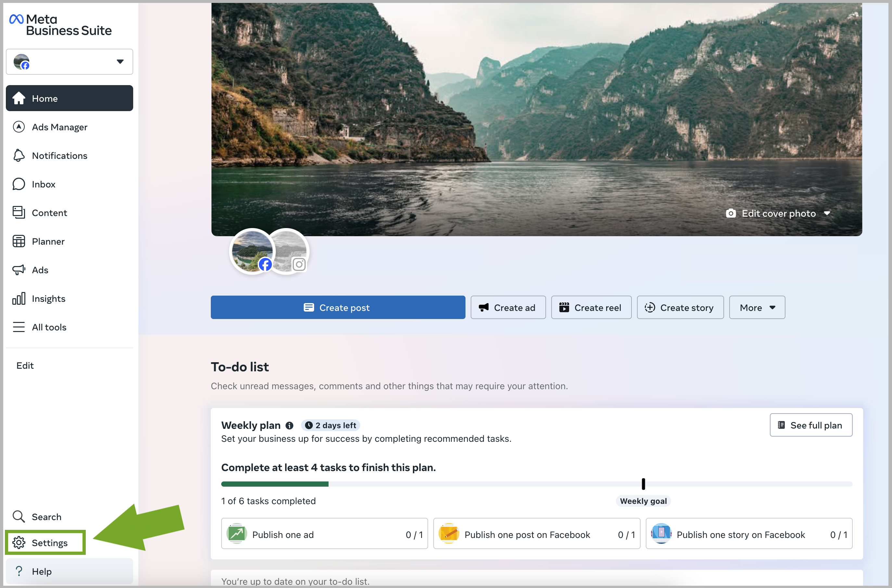Open the Publish one story on Facebook task
This screenshot has width=892, height=588.
point(749,534)
